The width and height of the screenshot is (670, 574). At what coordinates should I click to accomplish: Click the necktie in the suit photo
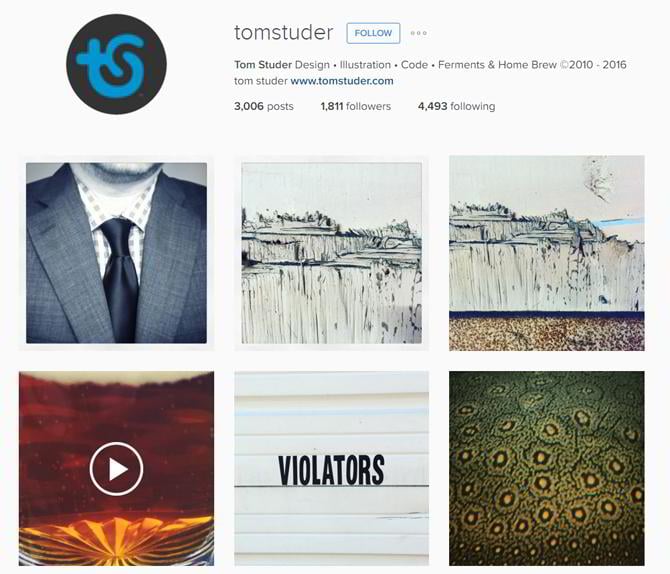click(120, 279)
